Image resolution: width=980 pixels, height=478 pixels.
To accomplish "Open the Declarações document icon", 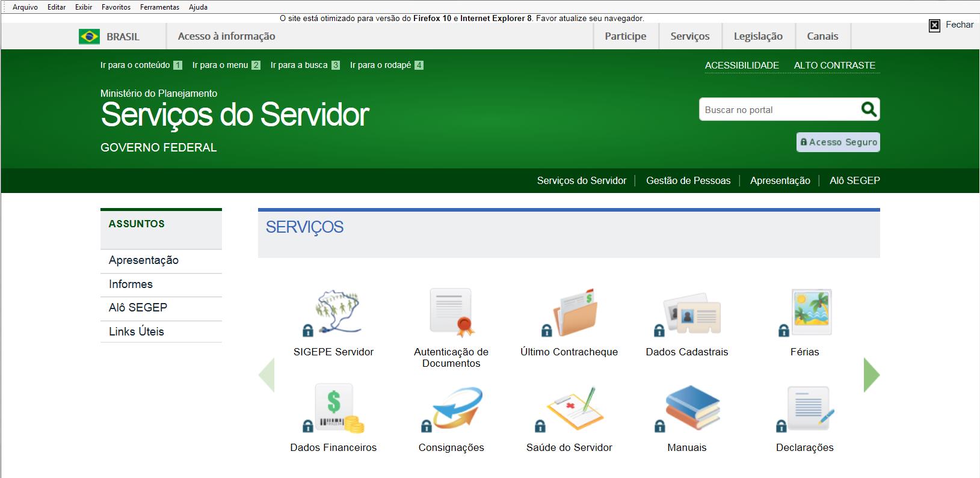I will (x=805, y=409).
